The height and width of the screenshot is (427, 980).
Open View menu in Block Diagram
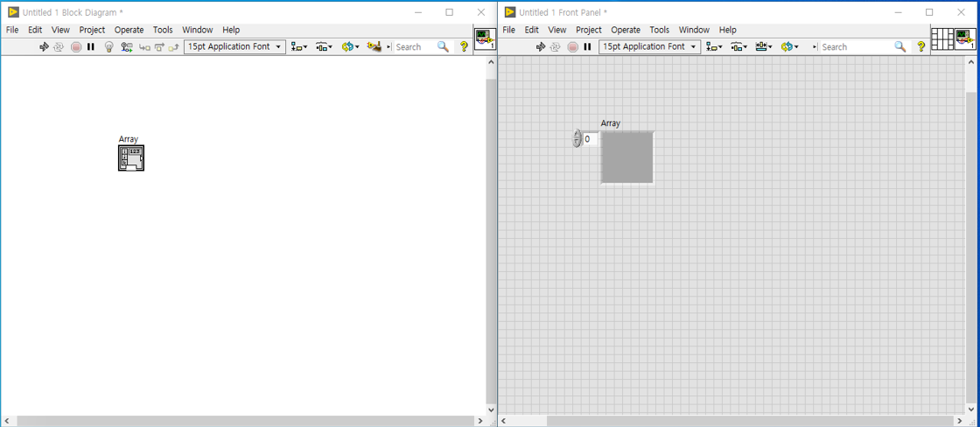[x=60, y=30]
